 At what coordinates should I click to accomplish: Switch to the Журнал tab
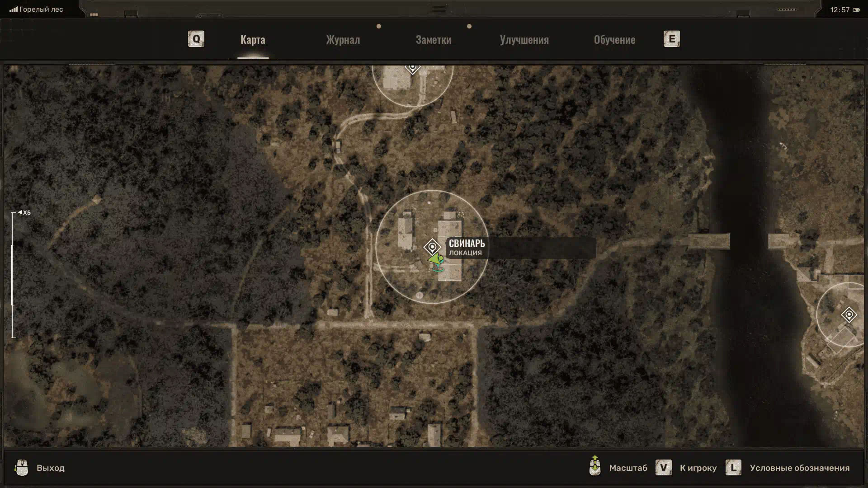[x=343, y=40]
